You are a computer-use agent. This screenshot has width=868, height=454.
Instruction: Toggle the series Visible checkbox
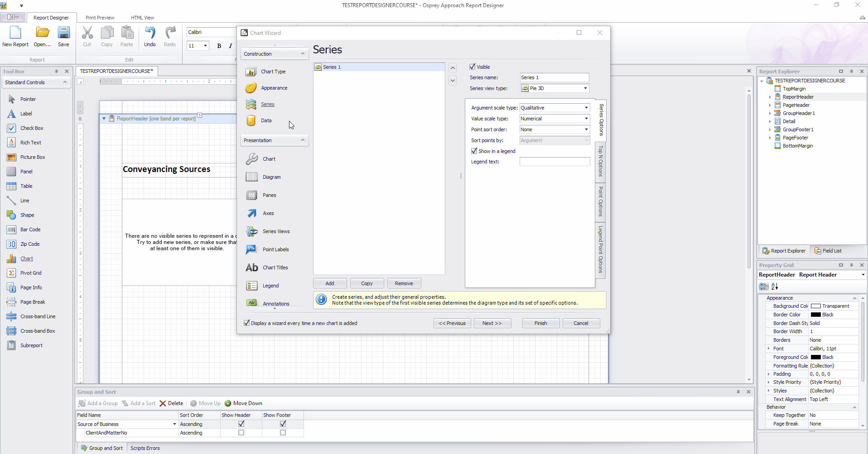coord(473,67)
